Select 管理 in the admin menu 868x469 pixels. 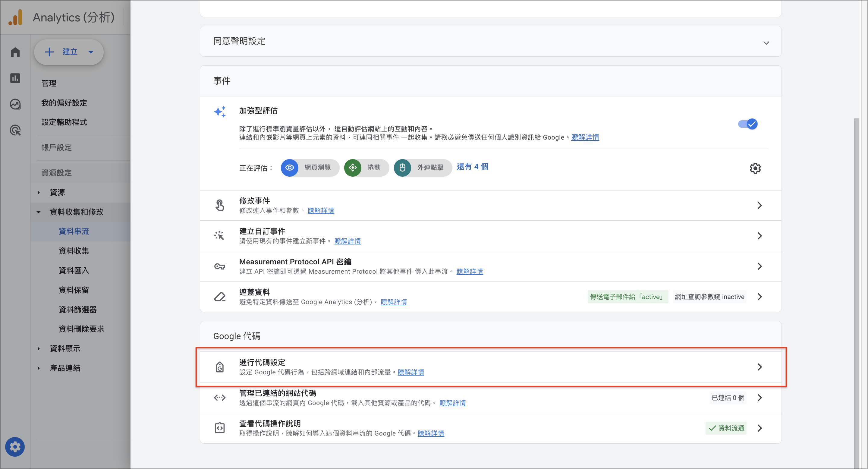click(49, 83)
